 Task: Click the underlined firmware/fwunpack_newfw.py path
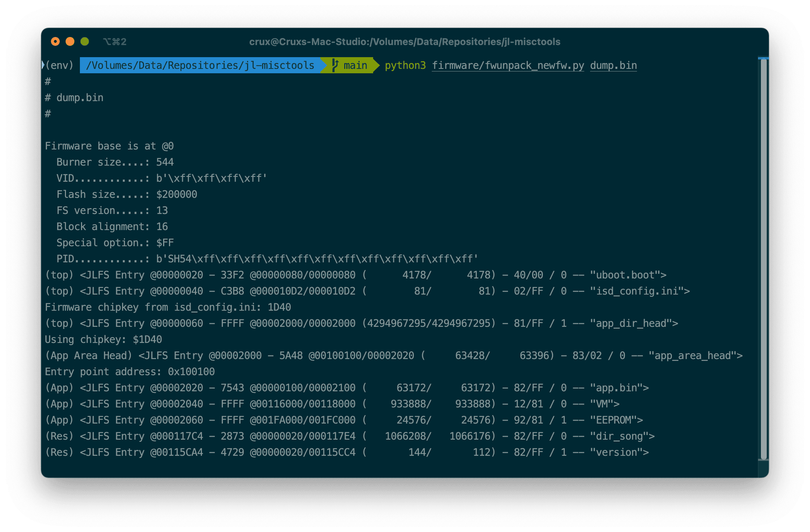tap(508, 65)
